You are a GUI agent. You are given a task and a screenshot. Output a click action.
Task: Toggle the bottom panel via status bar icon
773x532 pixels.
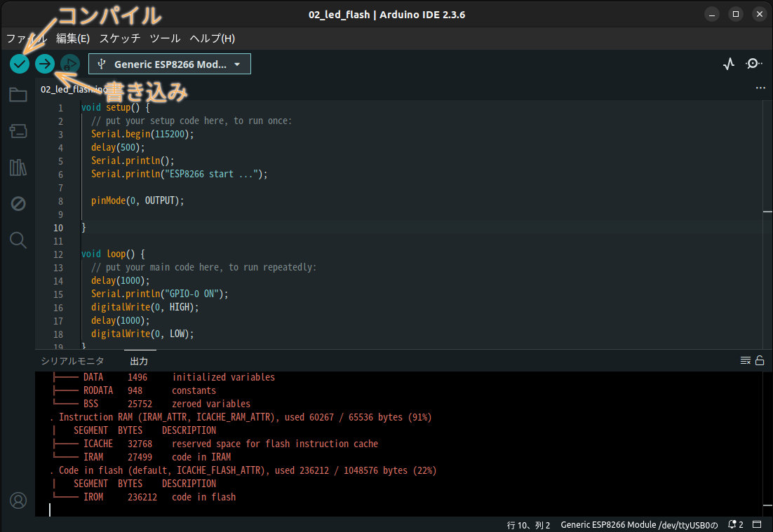point(758,524)
